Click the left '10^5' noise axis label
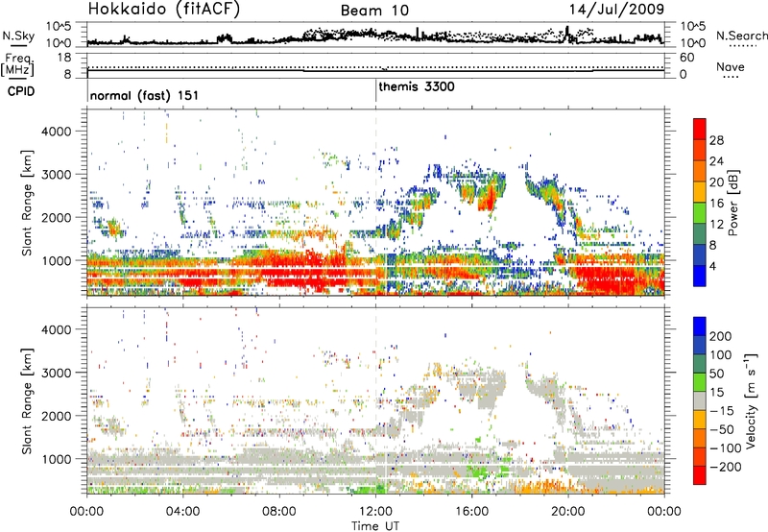 click(59, 27)
